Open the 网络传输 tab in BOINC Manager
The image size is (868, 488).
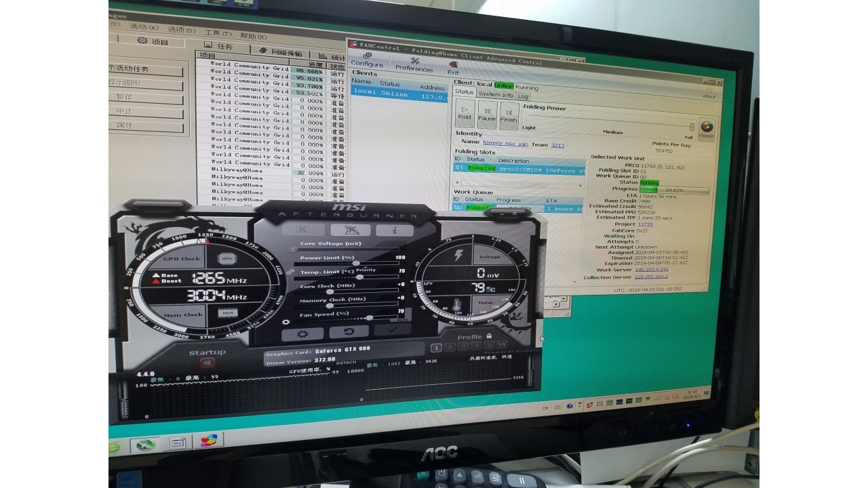point(281,52)
